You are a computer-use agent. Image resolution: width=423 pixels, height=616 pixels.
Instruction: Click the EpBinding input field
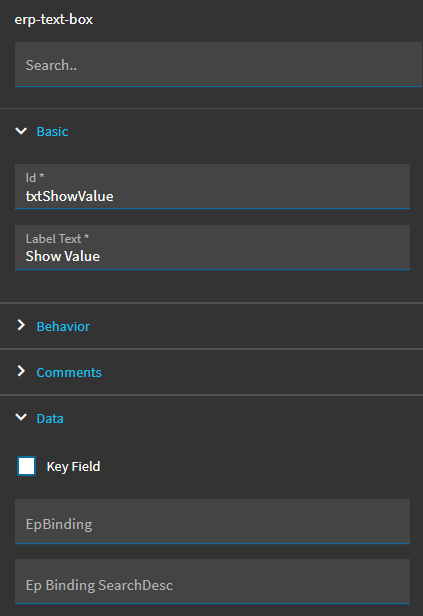click(212, 522)
